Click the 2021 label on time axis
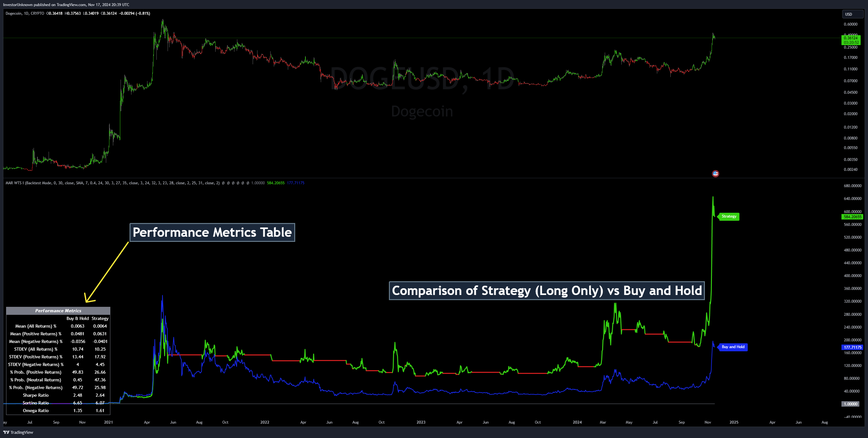The width and height of the screenshot is (868, 438). (108, 422)
